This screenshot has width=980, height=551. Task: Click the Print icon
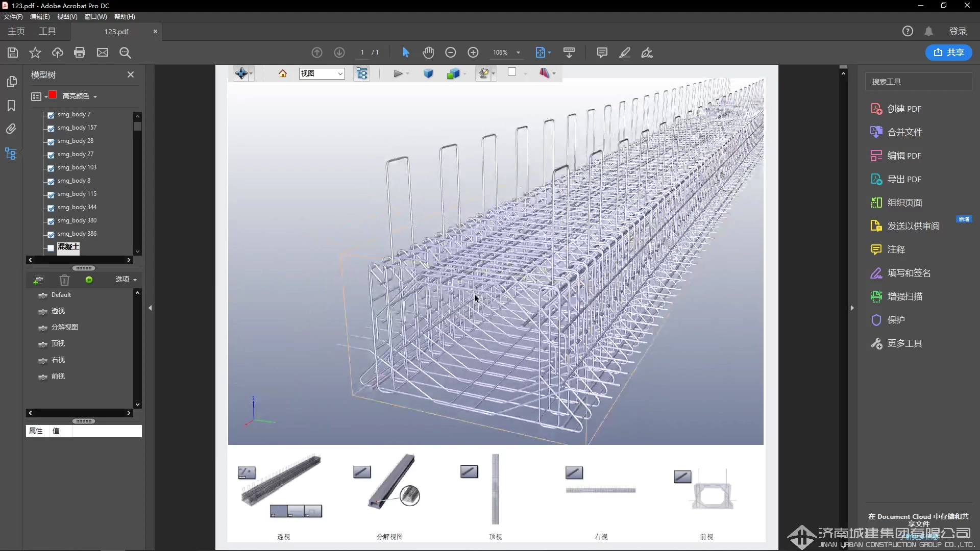pyautogui.click(x=79, y=53)
